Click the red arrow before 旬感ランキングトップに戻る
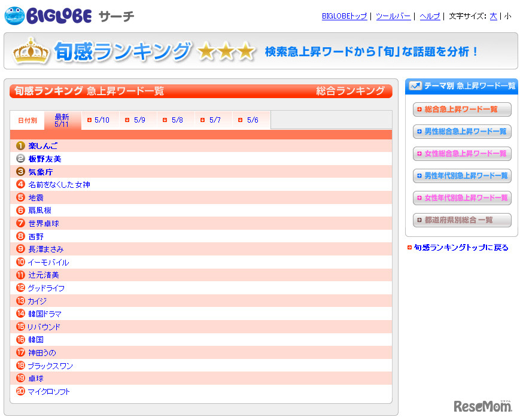This screenshot has width=520, height=420. 409,248
